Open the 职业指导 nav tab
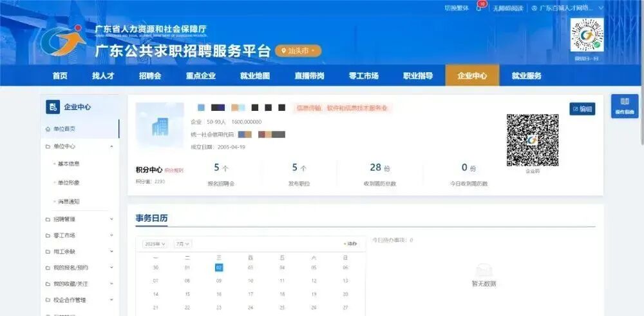Image resolution: width=644 pixels, height=316 pixels. pos(418,75)
